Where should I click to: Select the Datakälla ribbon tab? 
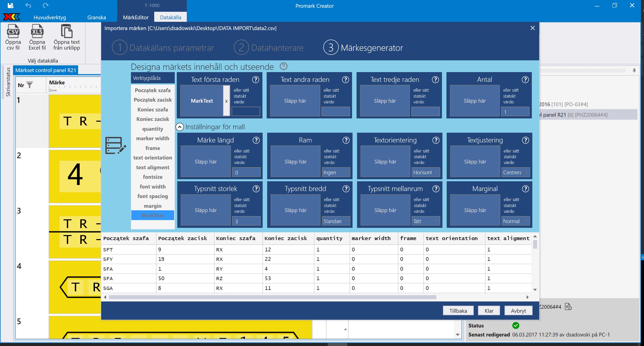tap(171, 17)
